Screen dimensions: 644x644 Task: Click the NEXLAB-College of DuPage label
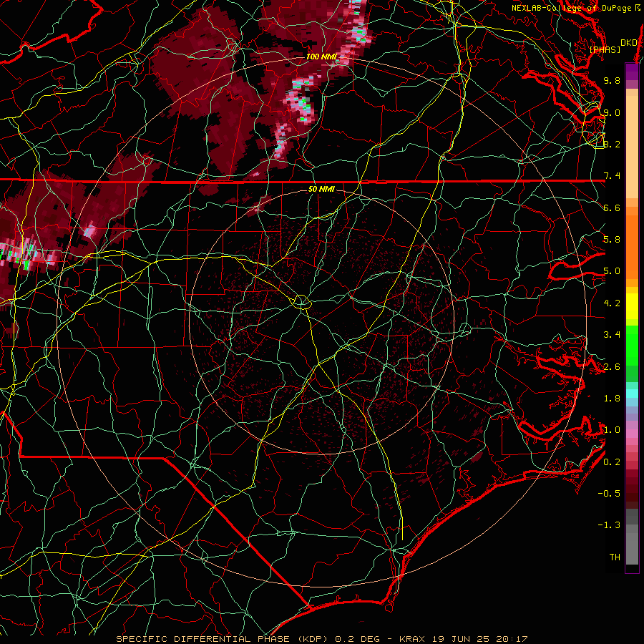pos(571,8)
